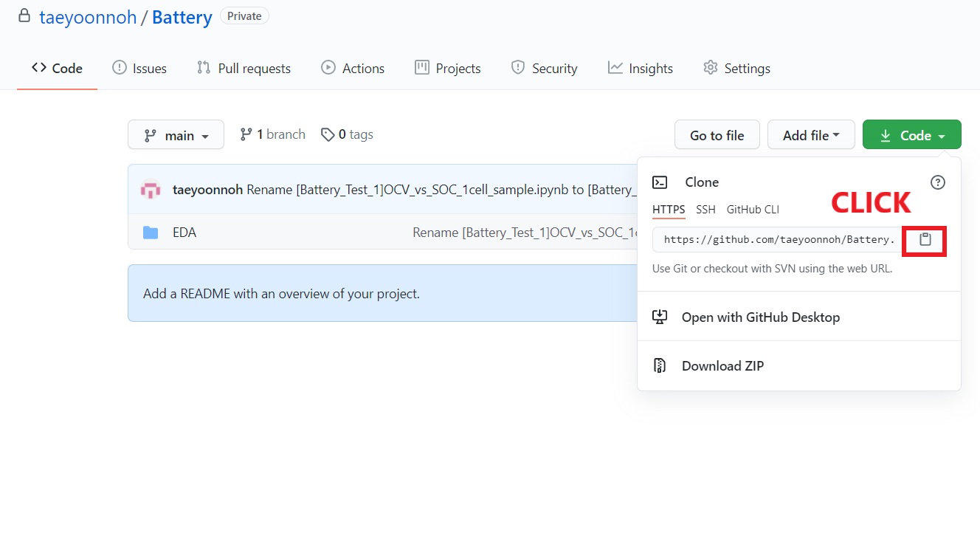Click the Private badge label
Image resolution: width=980 pixels, height=533 pixels.
click(x=244, y=16)
